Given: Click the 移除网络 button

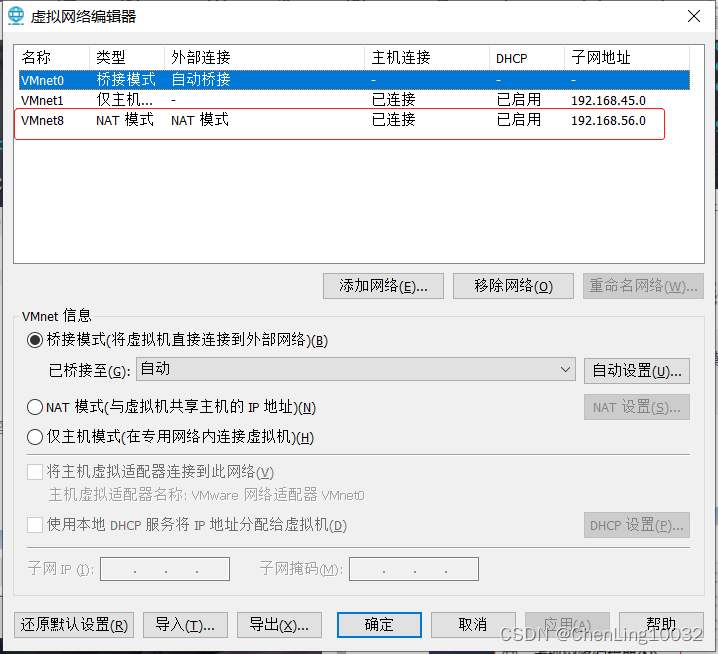Looking at the screenshot, I should pos(513,286).
